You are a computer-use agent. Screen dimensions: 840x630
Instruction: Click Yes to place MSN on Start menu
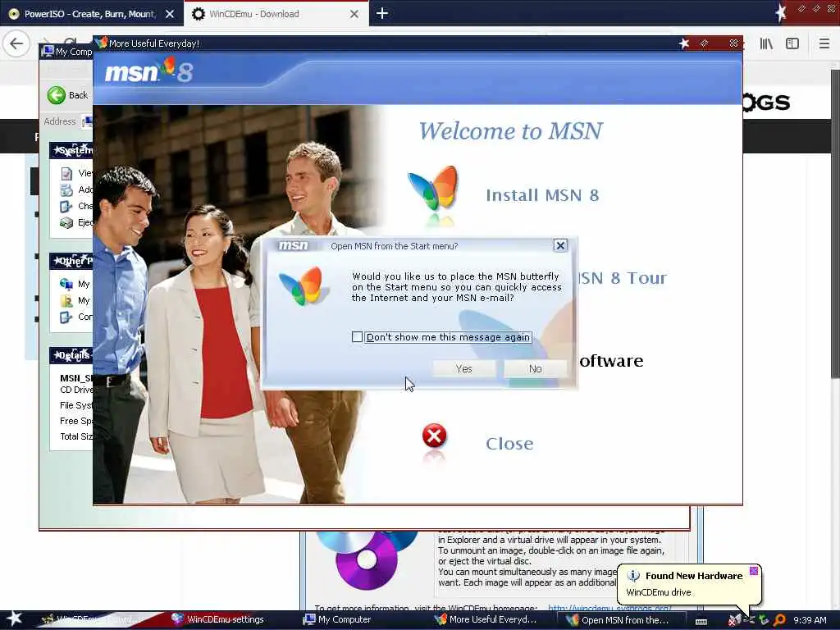(x=464, y=368)
